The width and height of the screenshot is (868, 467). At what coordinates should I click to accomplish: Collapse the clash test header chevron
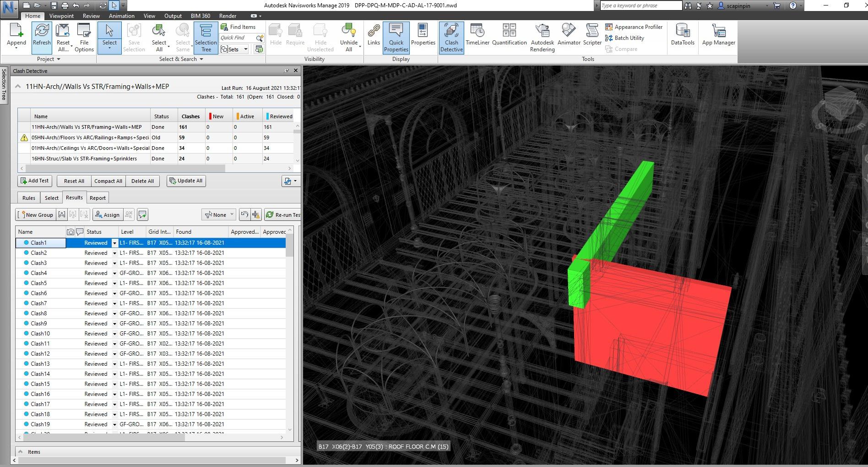[x=18, y=86]
